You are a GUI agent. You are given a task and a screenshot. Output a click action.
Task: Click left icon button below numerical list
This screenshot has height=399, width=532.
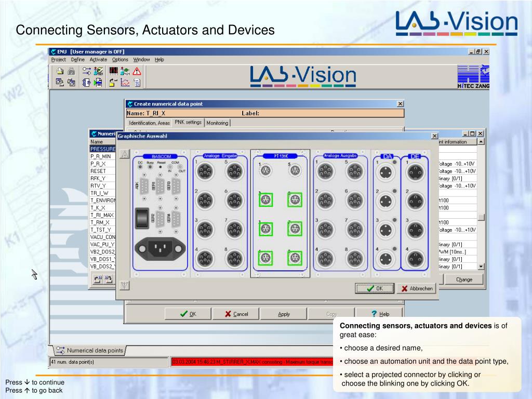coord(98,279)
